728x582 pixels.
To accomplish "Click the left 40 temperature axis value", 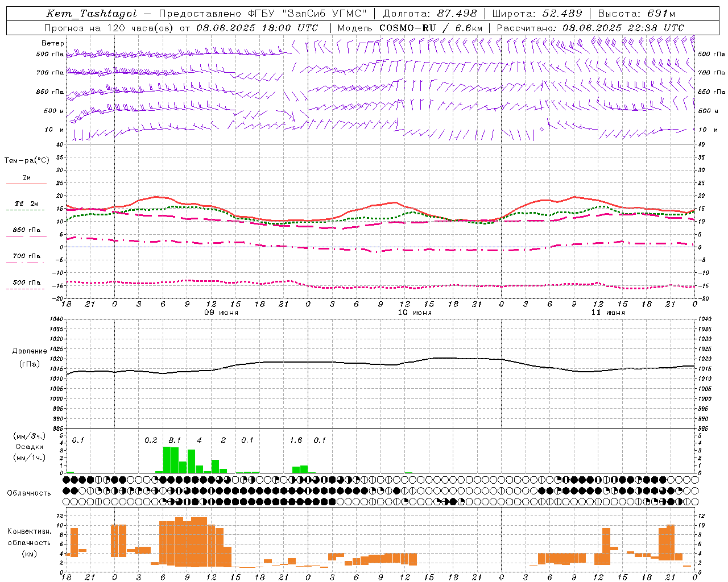I will [60, 144].
